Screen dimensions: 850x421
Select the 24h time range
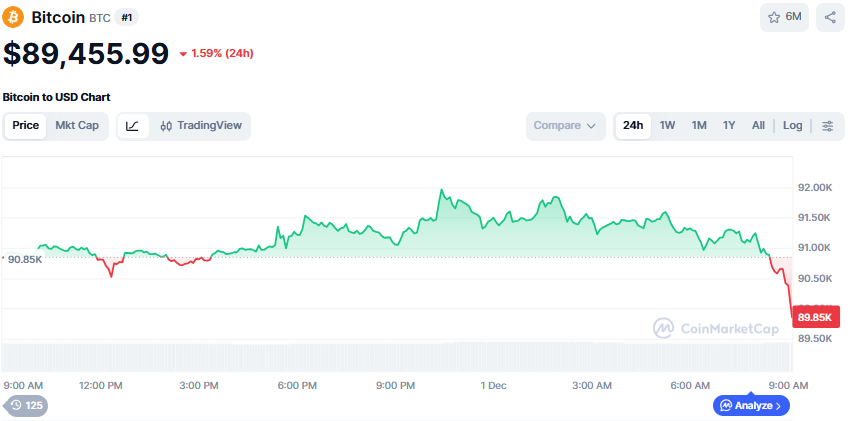pyautogui.click(x=633, y=126)
